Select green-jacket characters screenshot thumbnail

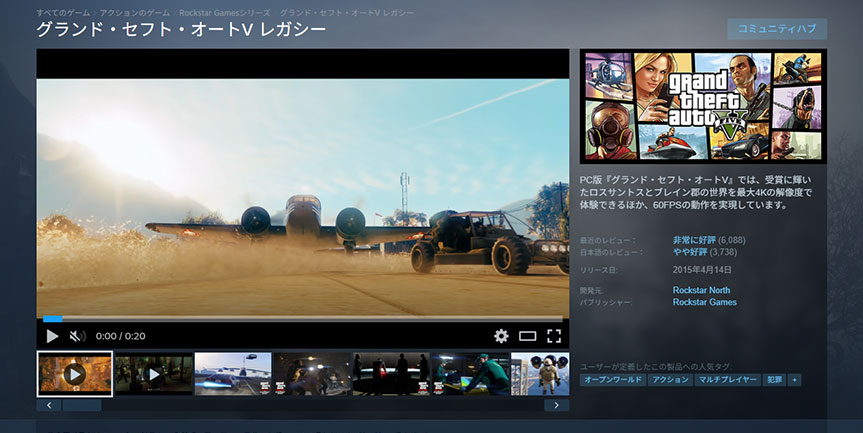click(x=470, y=374)
